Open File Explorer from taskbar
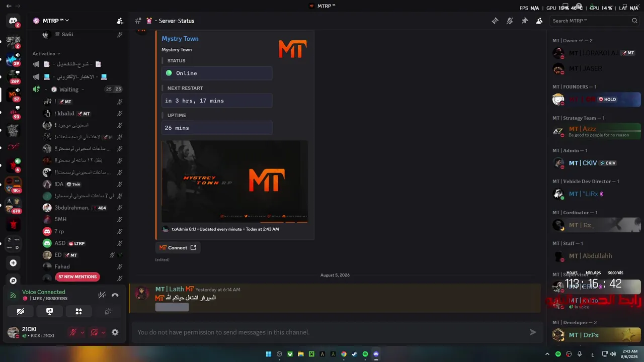The height and width of the screenshot is (362, 644). tap(301, 354)
